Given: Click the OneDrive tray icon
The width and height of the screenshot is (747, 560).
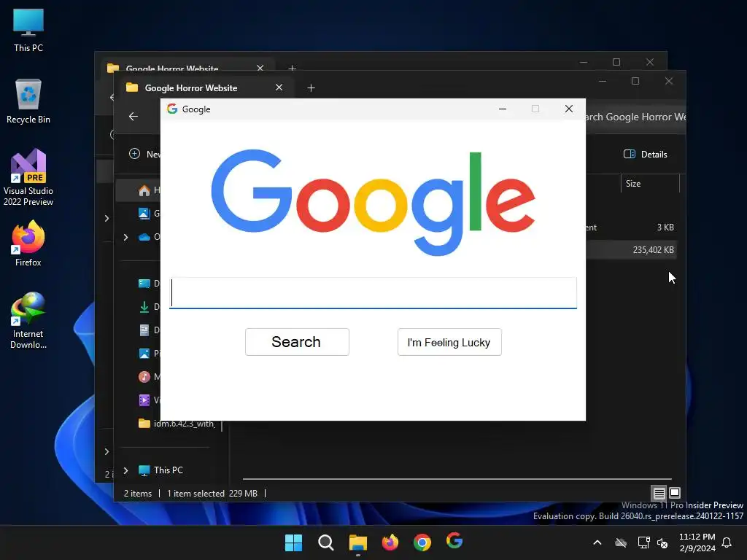Looking at the screenshot, I should click(621, 542).
